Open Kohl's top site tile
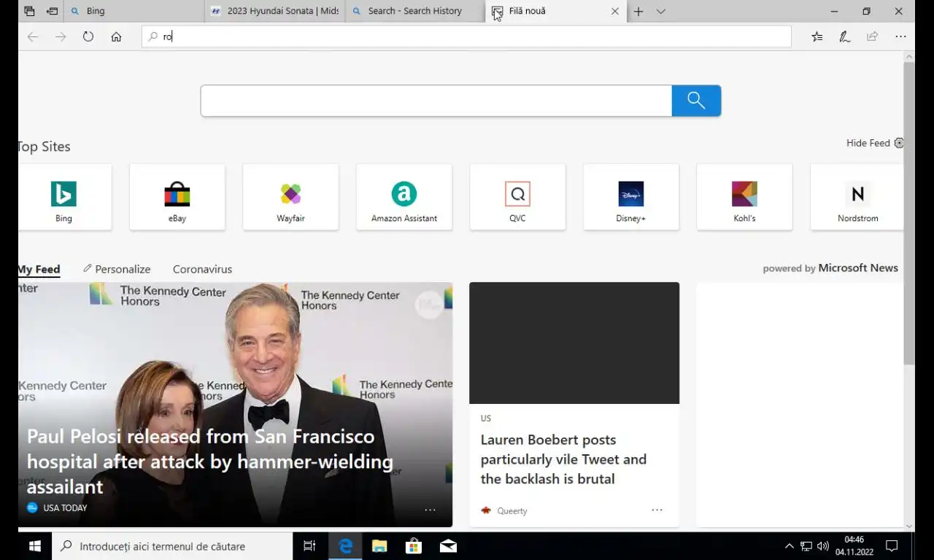The height and width of the screenshot is (560, 934). click(744, 197)
